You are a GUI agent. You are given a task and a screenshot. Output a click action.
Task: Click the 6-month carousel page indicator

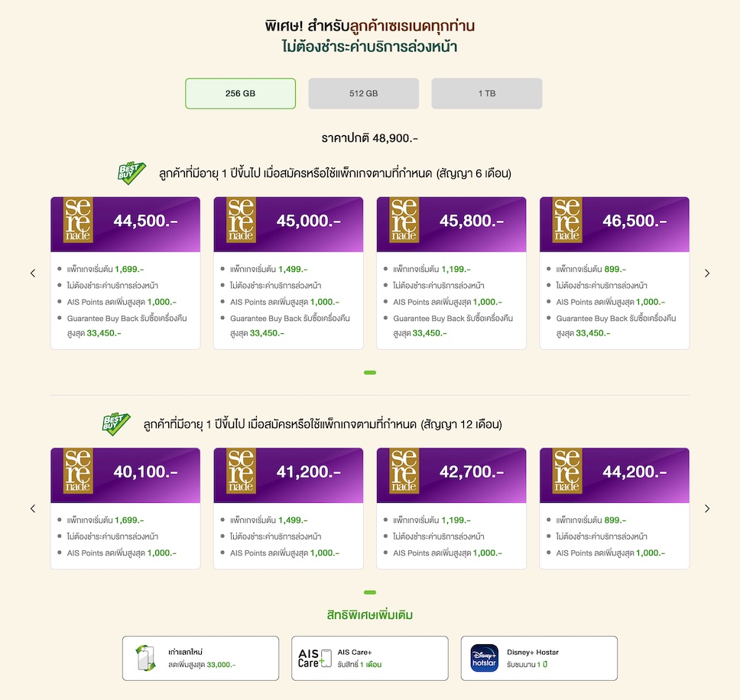pos(370,372)
